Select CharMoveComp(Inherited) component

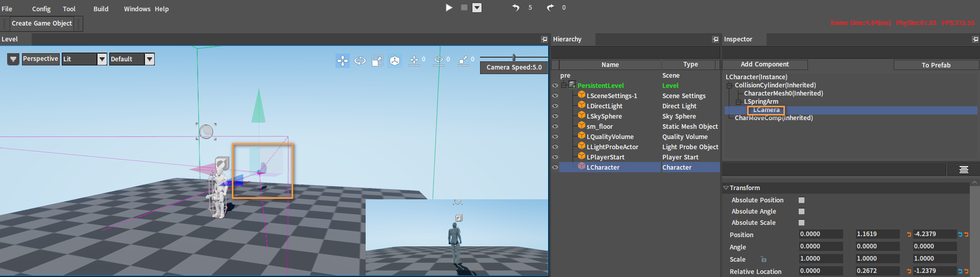coord(774,118)
